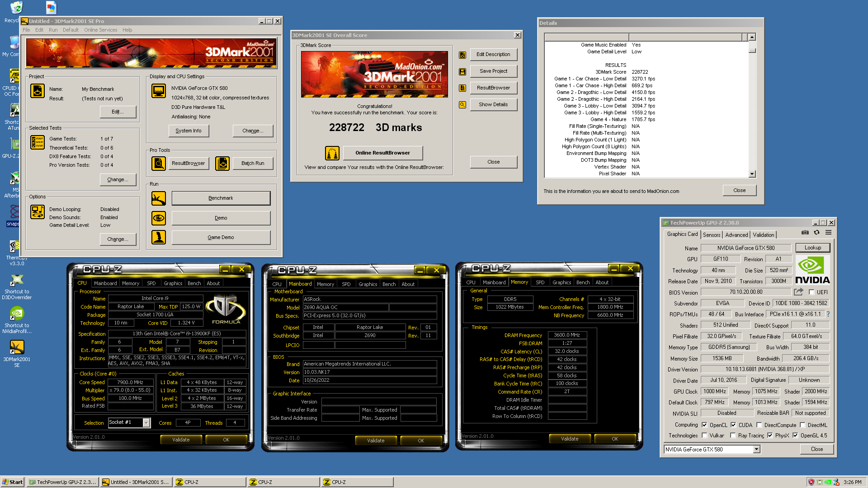This screenshot has width=868, height=488.
Task: Open the D3DOverrider desktop shortcut
Action: point(17,286)
